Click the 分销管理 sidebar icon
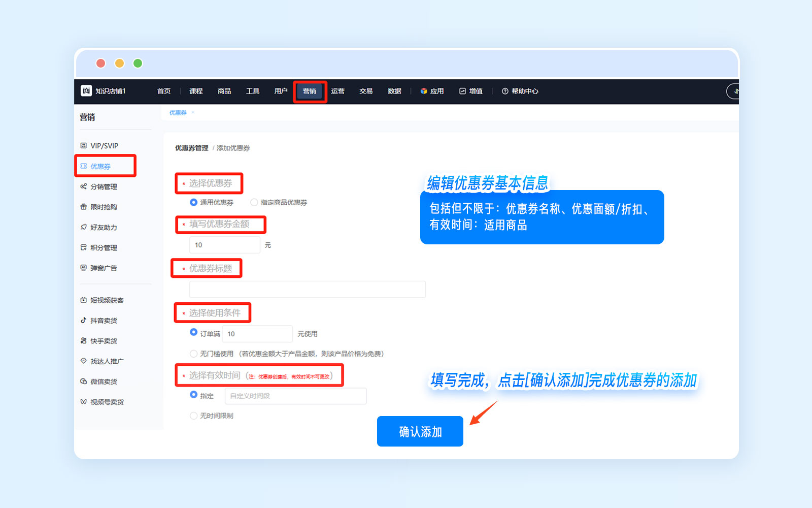This screenshot has width=812, height=508. pyautogui.click(x=84, y=186)
